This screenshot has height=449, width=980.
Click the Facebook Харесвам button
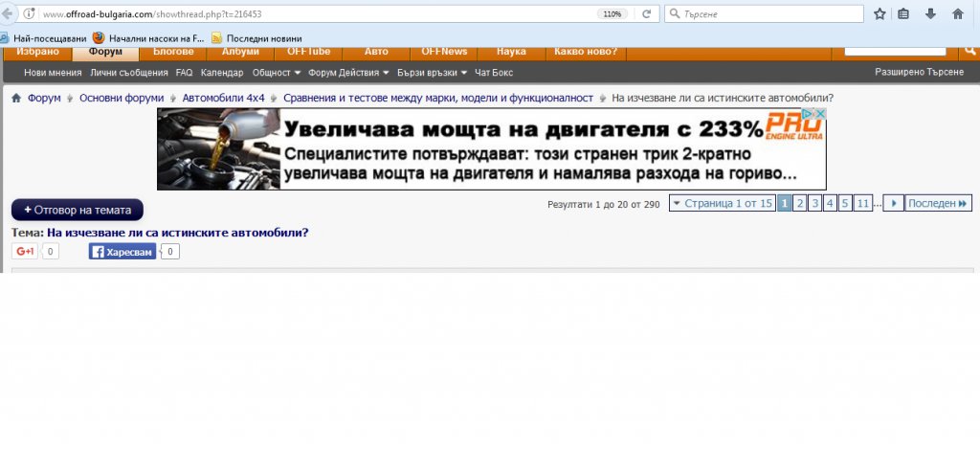122,252
